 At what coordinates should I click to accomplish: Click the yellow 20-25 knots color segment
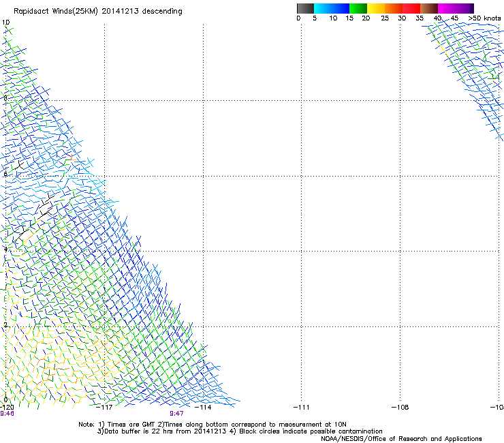coord(376,8)
